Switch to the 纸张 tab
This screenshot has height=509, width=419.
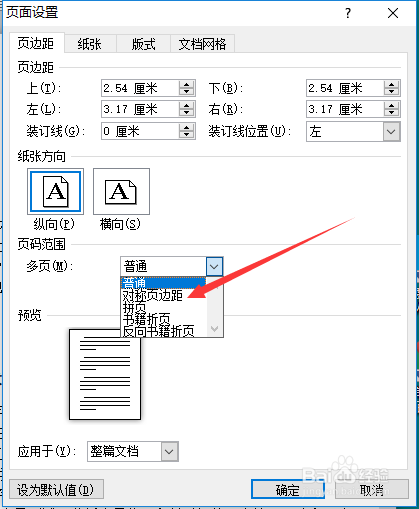pyautogui.click(x=90, y=44)
